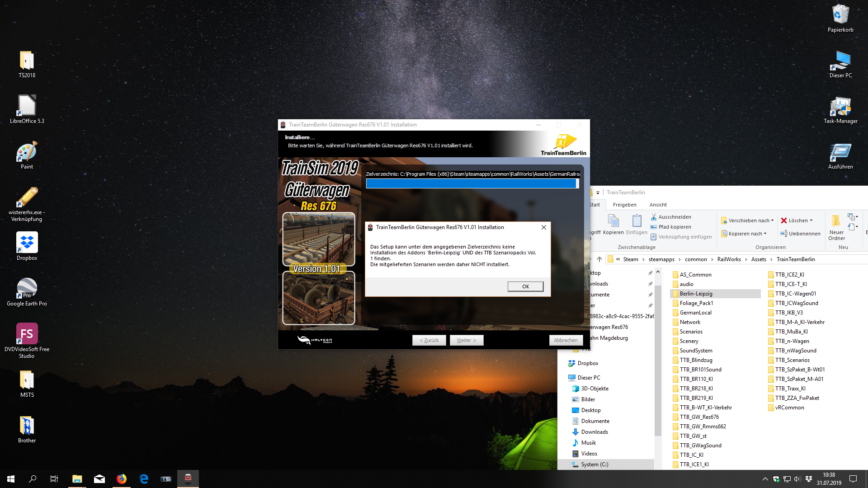Viewport: 868px width, 488px height.
Task: Open the Löschen dropdown arrow
Action: pos(811,221)
